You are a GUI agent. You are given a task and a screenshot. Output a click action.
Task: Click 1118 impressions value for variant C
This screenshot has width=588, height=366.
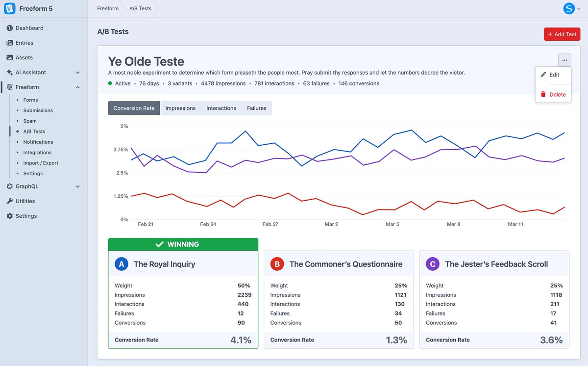pyautogui.click(x=556, y=295)
